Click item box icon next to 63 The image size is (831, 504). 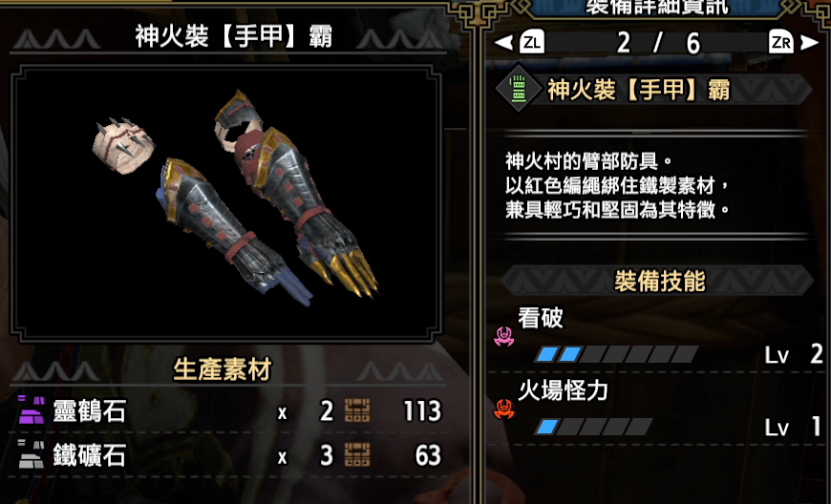(x=358, y=454)
